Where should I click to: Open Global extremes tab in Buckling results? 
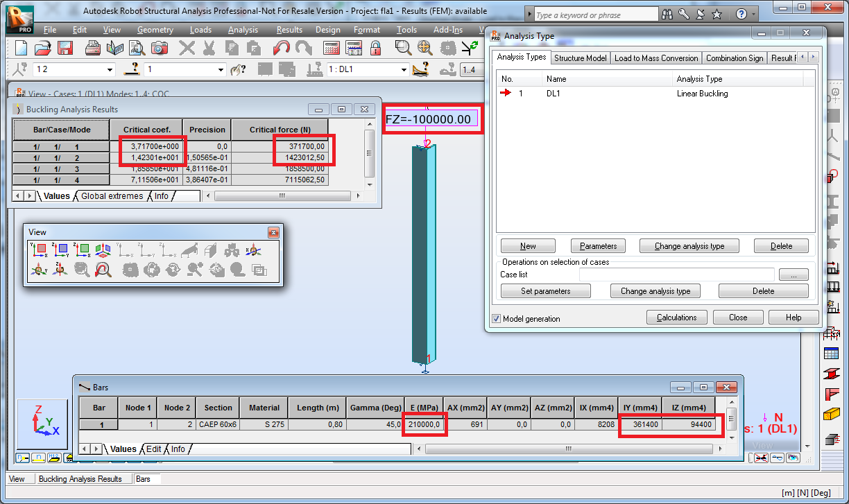pyautogui.click(x=112, y=196)
